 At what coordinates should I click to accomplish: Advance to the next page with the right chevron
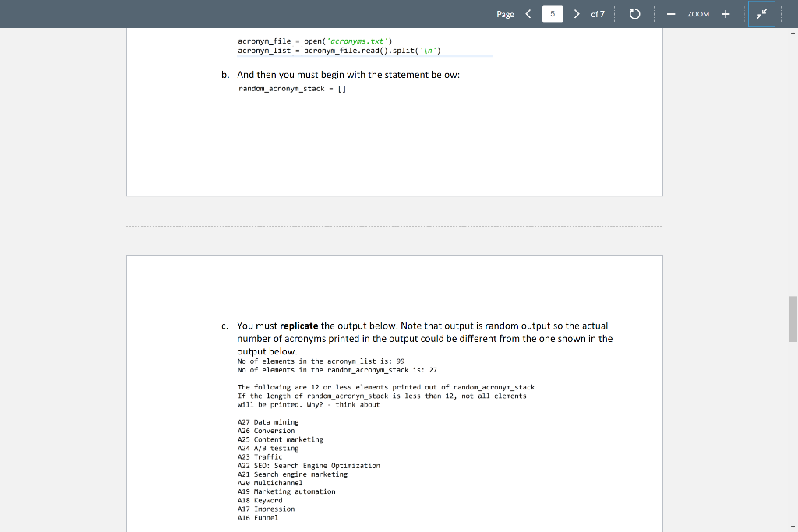coord(577,14)
